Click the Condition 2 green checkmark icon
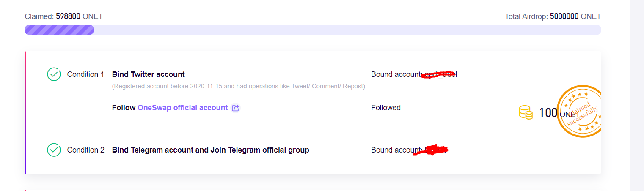Screen dimensions: 644x191 (54, 150)
